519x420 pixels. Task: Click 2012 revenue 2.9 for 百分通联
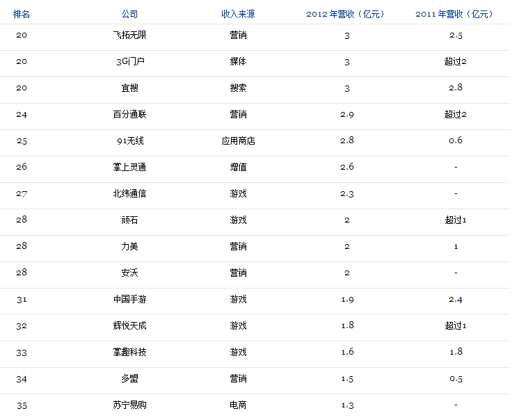(x=347, y=115)
